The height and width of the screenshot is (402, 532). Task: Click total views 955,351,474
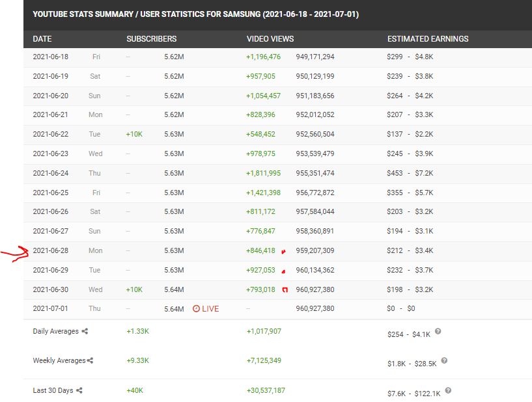315,173
